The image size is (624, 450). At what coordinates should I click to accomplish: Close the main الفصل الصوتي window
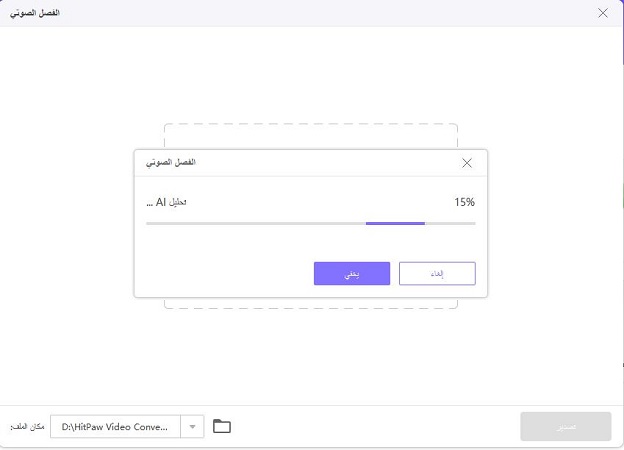pos(602,13)
